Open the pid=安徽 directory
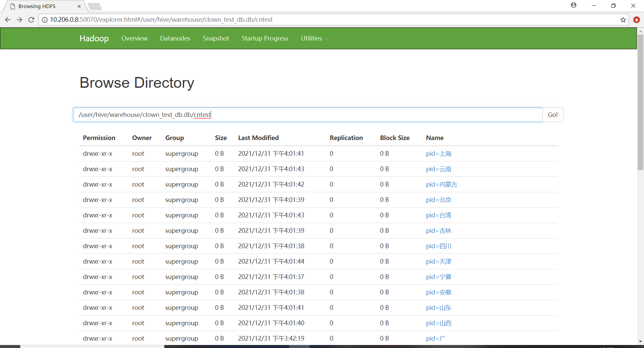The width and height of the screenshot is (644, 348). (438, 292)
